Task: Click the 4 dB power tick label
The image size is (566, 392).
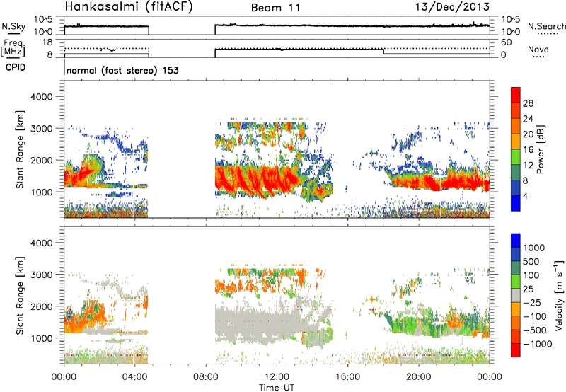Action: coord(525,196)
